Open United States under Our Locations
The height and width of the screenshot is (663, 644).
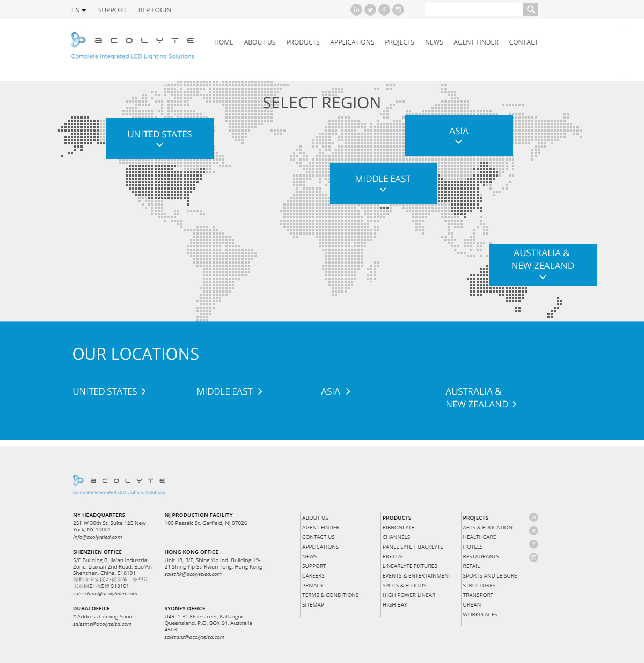tap(109, 391)
